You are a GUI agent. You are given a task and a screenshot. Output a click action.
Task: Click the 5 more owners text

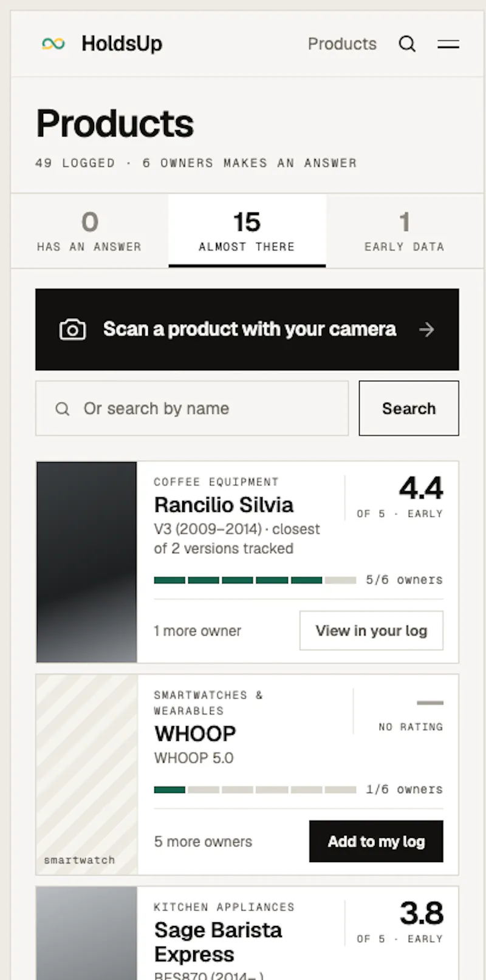203,842
